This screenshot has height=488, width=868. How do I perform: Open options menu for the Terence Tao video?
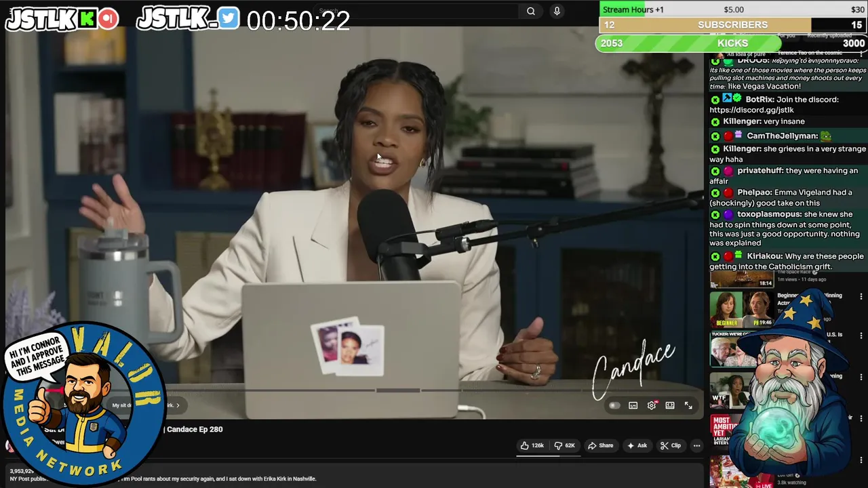click(861, 54)
